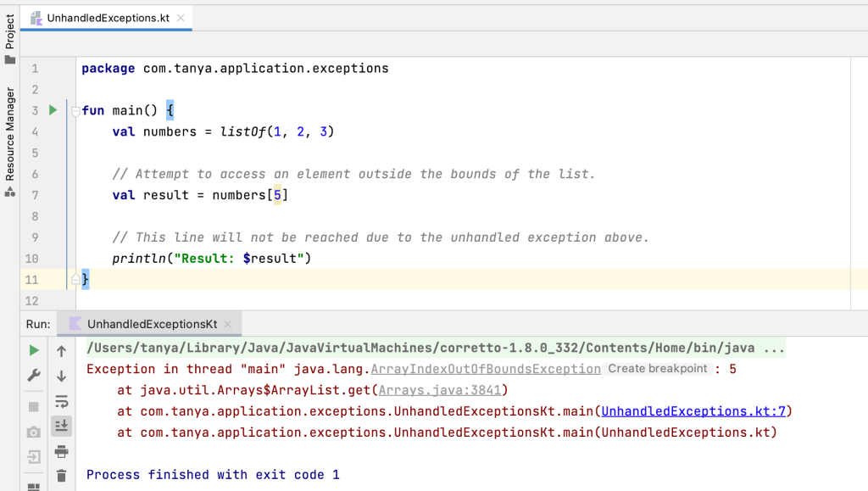This screenshot has width=868, height=491.
Task: Click the Stop process square icon
Action: point(34,407)
